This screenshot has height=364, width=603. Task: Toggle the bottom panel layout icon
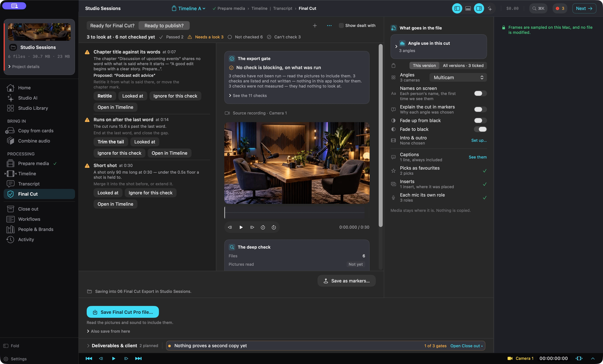click(x=468, y=9)
